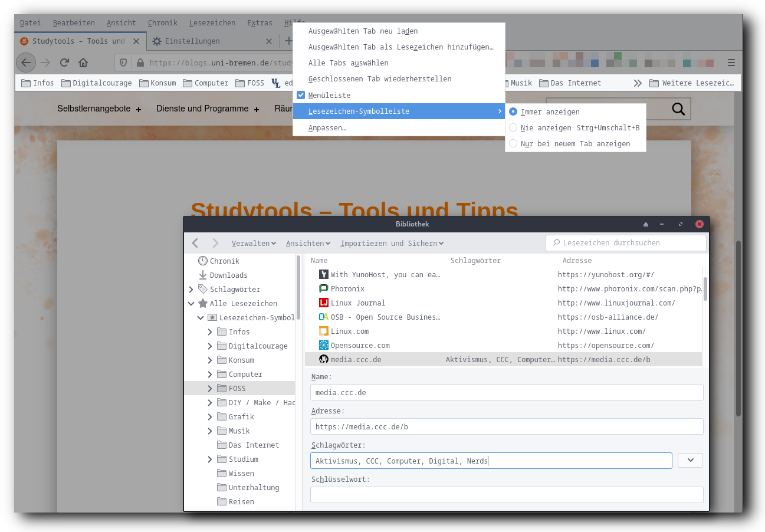Viewport: 765px width, 532px height.
Task: Open the 'Importieren und Sichern' dropdown
Action: coord(392,243)
